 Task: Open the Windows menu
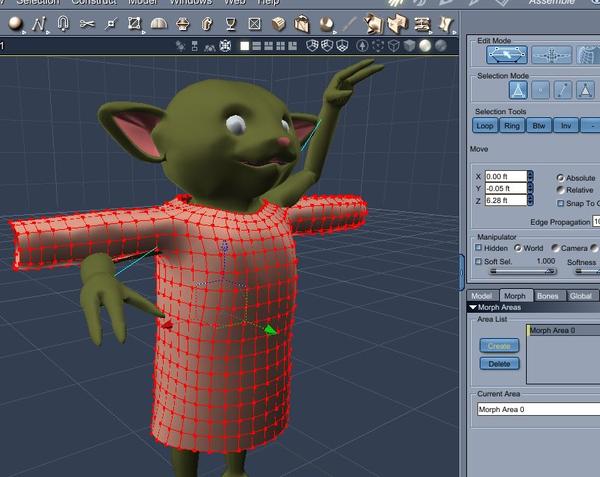[x=191, y=2]
